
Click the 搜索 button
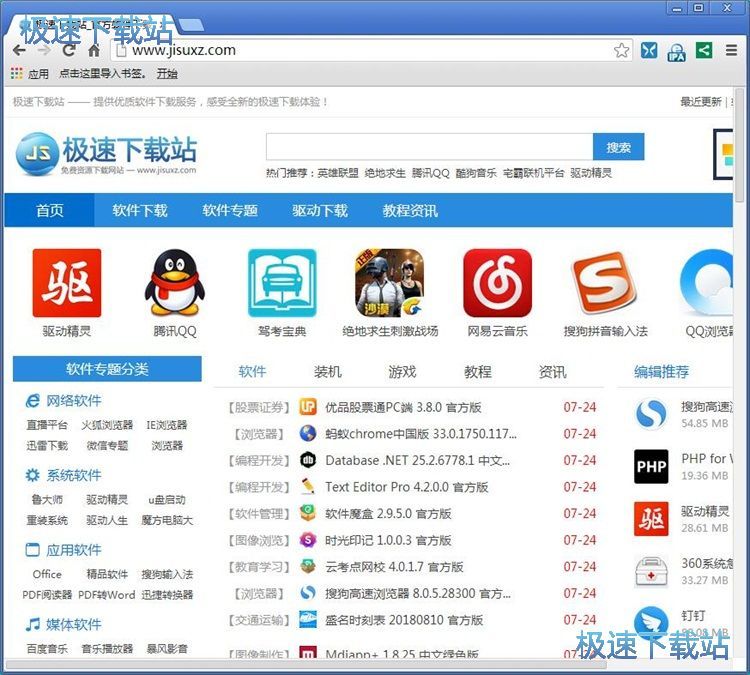[618, 147]
